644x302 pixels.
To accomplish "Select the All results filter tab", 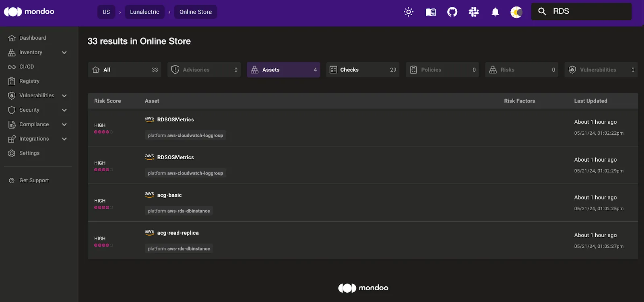I will click(124, 70).
